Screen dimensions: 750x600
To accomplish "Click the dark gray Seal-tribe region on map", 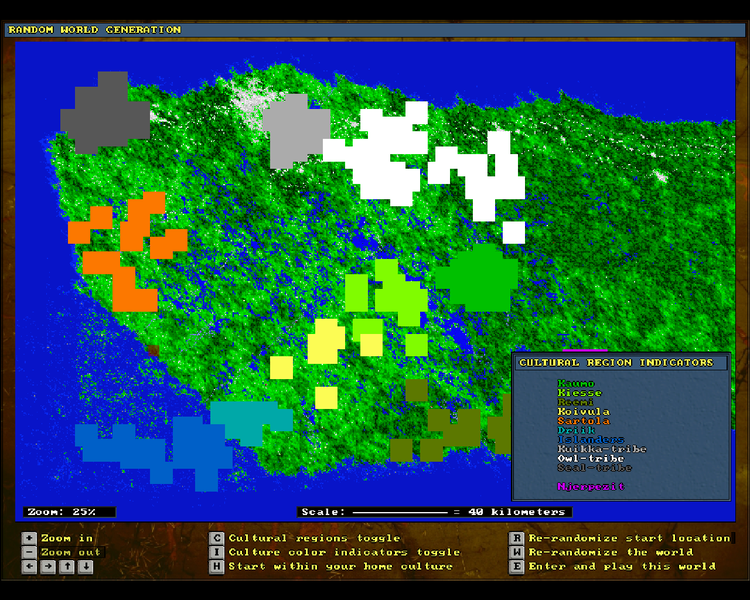I will coord(102,113).
